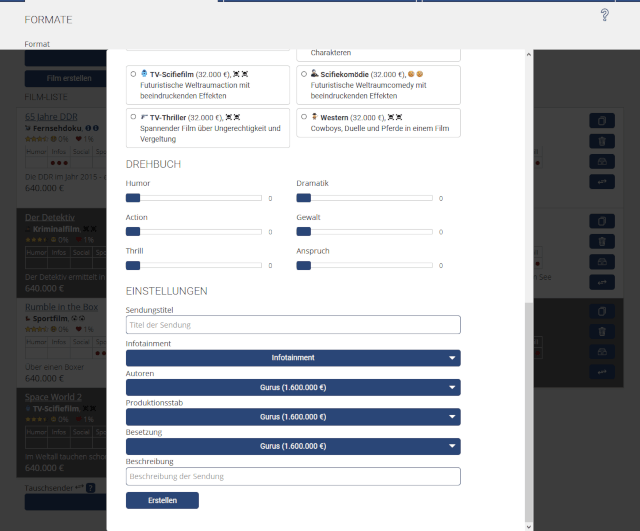Click 'Über einen Boxer' description
The width and height of the screenshot is (640, 531).
pyautogui.click(x=54, y=367)
